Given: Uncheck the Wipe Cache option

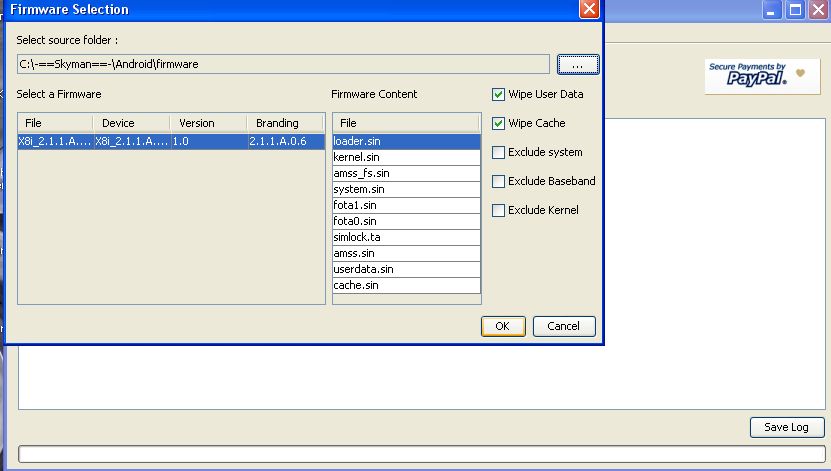Looking at the screenshot, I should (x=499, y=124).
